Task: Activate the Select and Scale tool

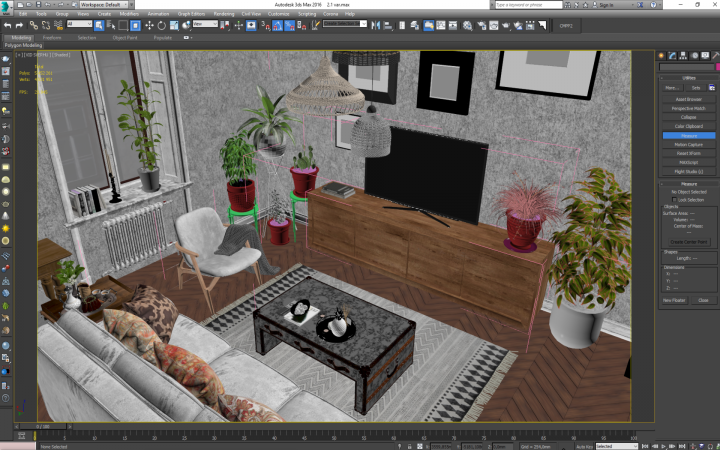Action: click(x=174, y=26)
